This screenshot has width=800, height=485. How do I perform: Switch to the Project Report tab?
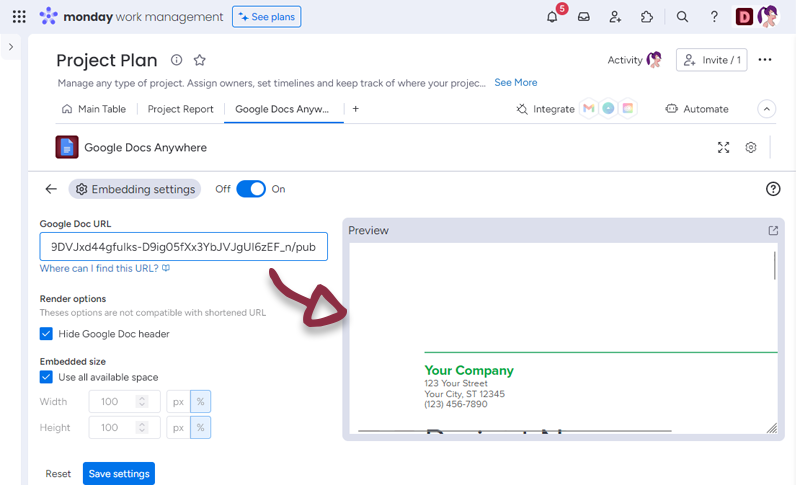(180, 109)
